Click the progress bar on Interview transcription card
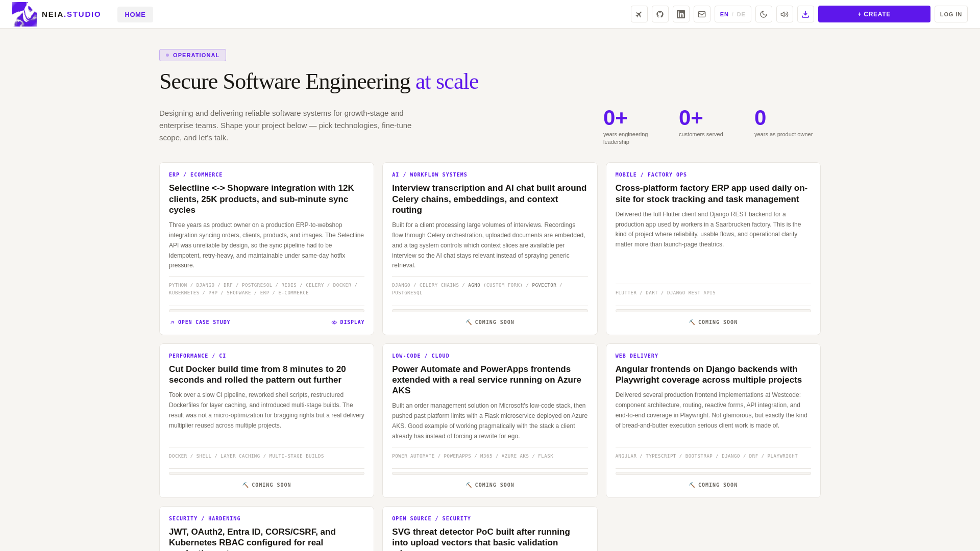This screenshot has height=551, width=980. [x=490, y=311]
